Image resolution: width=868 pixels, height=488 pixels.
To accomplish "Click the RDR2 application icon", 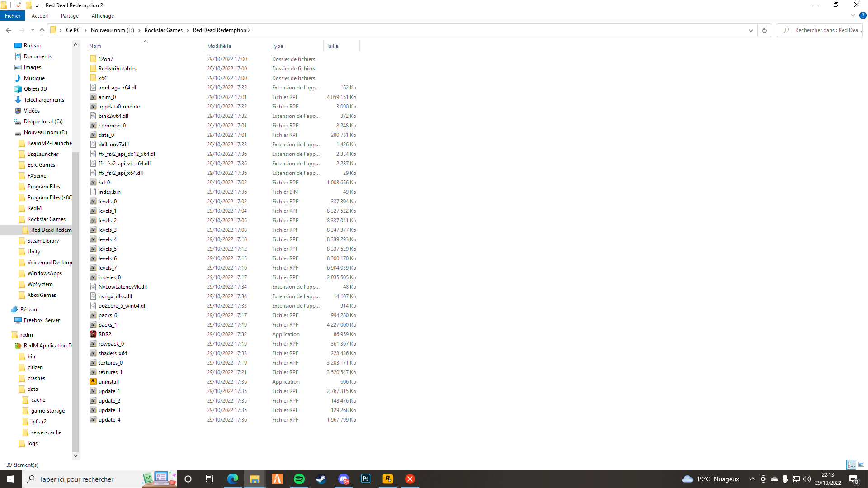I will (93, 334).
